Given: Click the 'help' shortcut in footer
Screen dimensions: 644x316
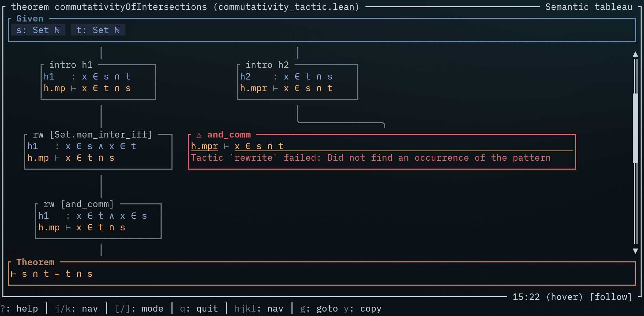Looking at the screenshot, I should pyautogui.click(x=27, y=308).
